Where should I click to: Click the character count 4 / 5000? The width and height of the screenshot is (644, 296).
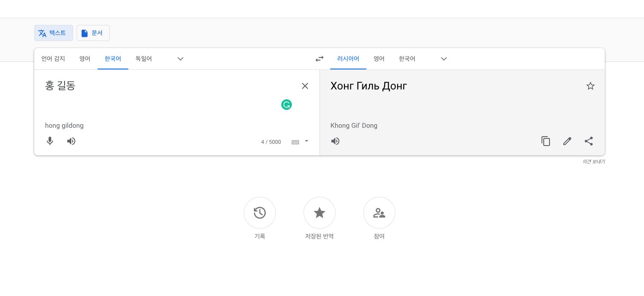[271, 142]
